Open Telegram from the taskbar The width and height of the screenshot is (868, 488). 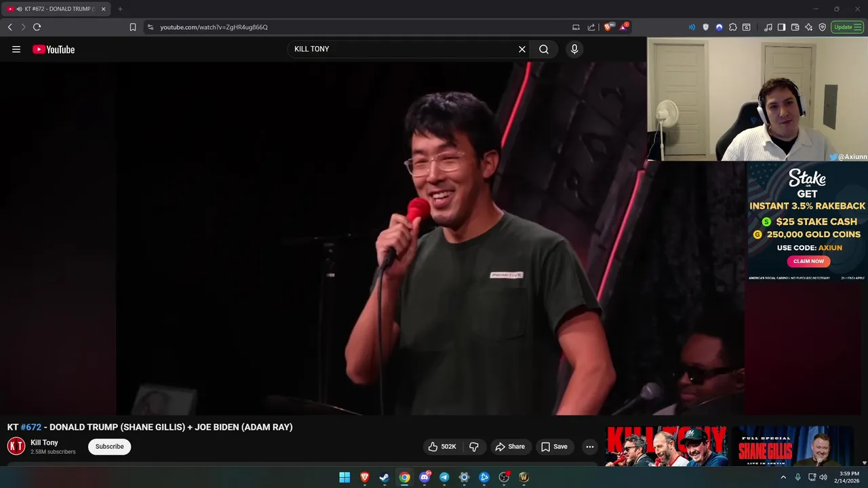click(x=444, y=477)
